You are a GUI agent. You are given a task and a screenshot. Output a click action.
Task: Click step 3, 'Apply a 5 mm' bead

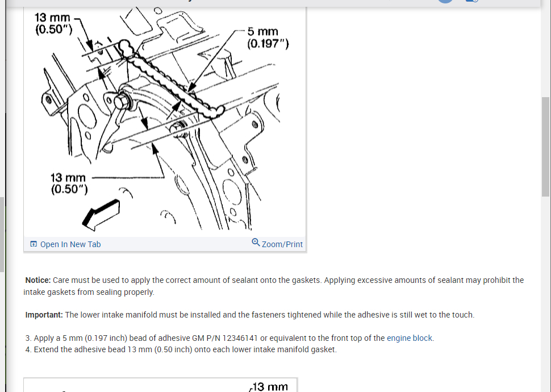(x=229, y=338)
